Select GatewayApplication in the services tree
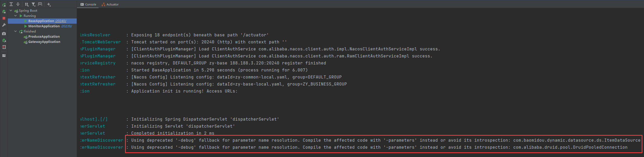 tap(44, 42)
